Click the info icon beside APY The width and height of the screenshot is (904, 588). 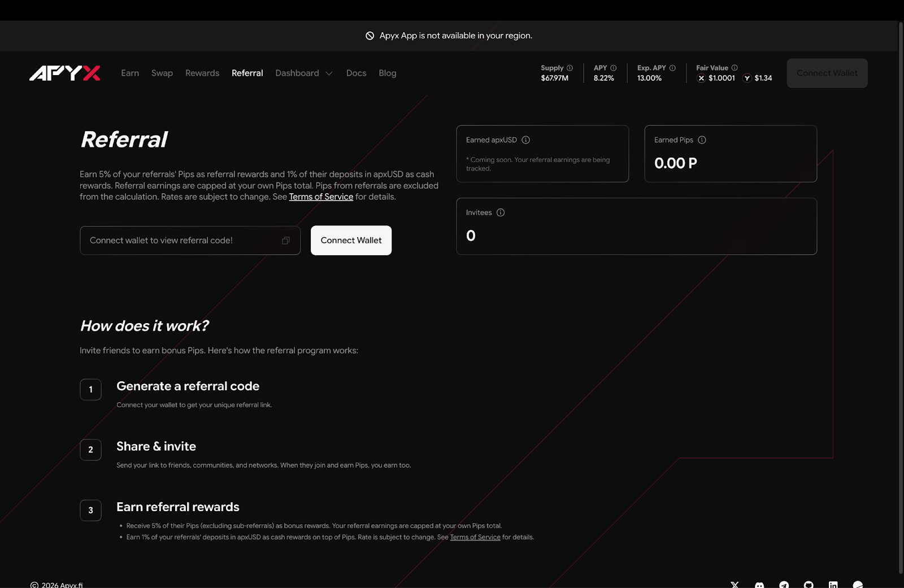click(613, 68)
